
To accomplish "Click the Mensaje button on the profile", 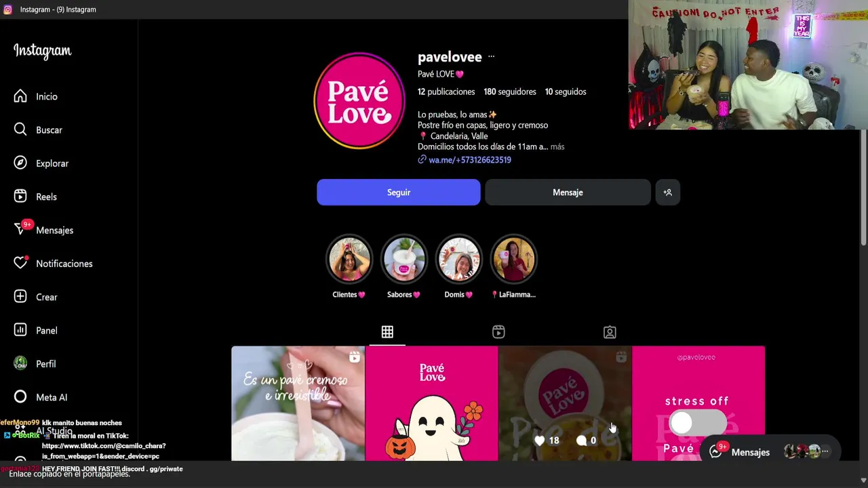I will click(x=568, y=192).
